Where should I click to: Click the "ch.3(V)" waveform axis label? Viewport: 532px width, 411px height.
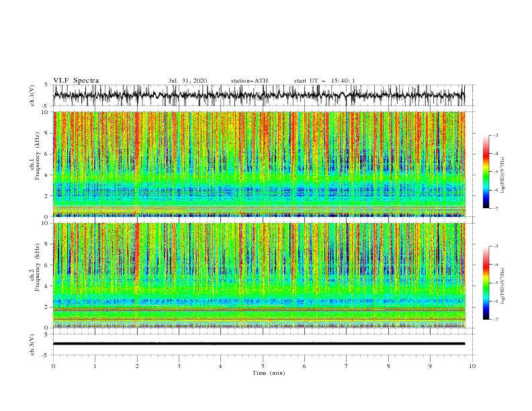tap(32, 345)
